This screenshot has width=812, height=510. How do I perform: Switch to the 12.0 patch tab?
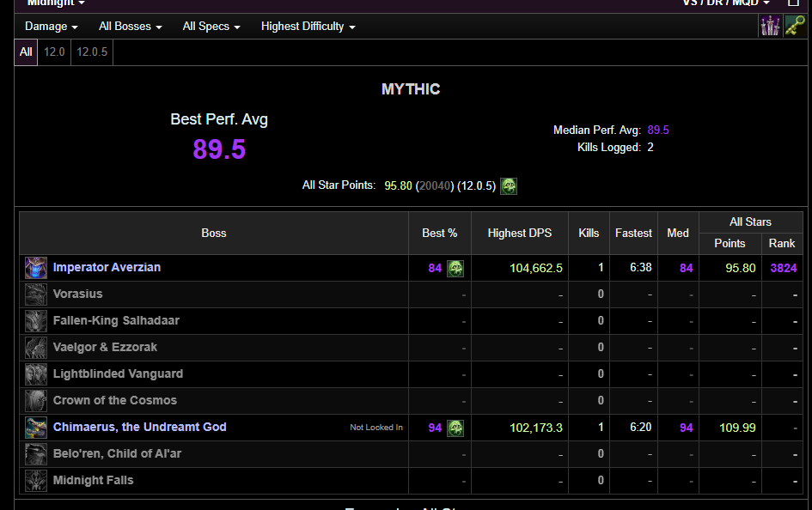click(x=54, y=52)
